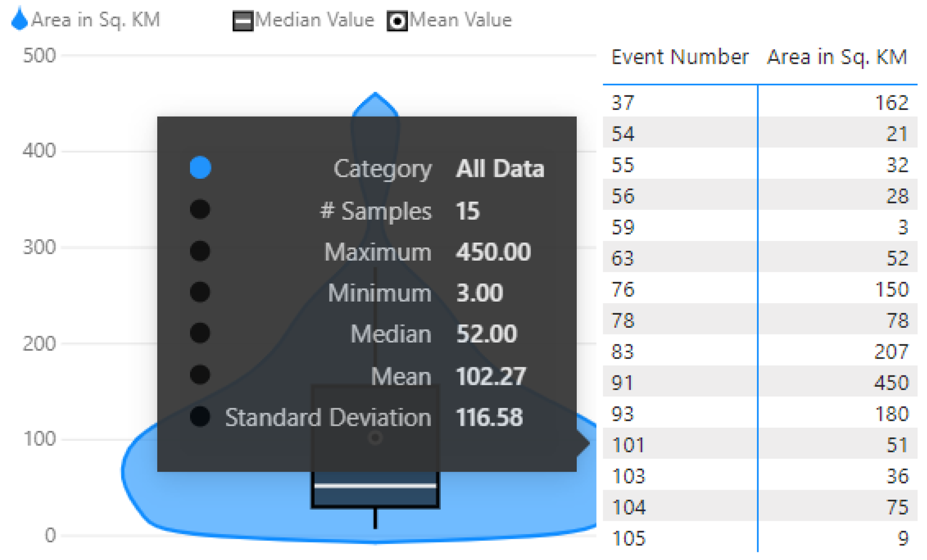Select event number 54 cell

pyautogui.click(x=623, y=134)
